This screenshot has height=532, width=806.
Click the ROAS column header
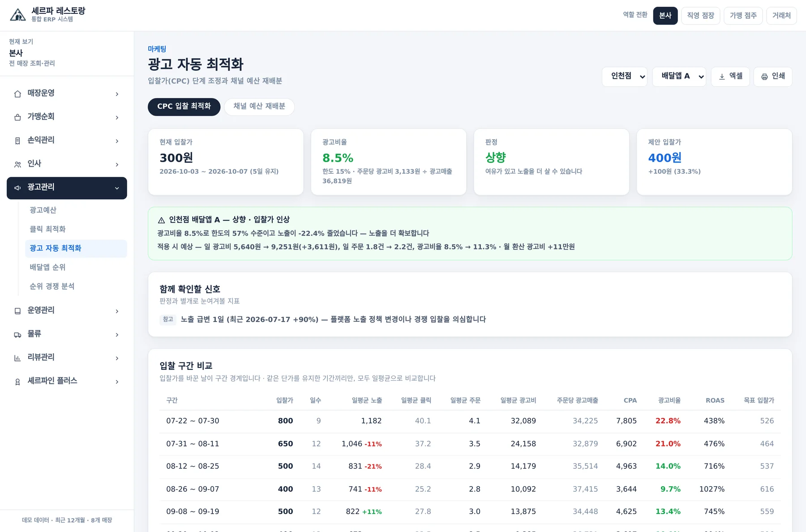tap(715, 400)
